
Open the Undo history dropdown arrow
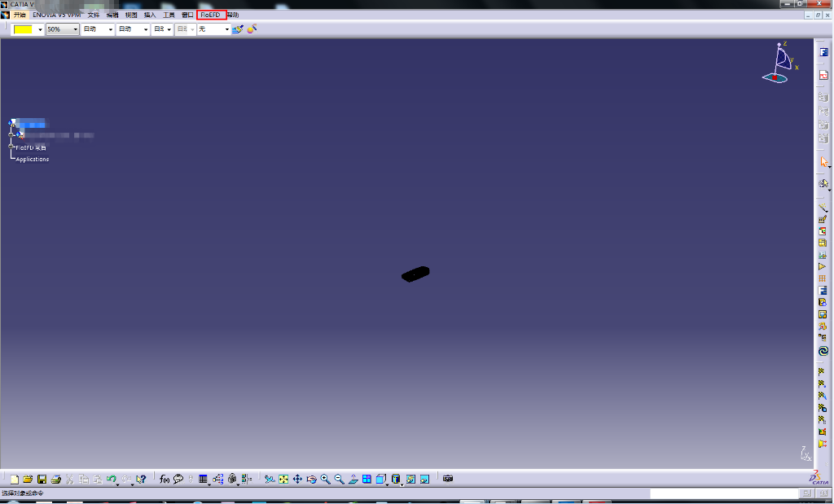click(x=117, y=483)
